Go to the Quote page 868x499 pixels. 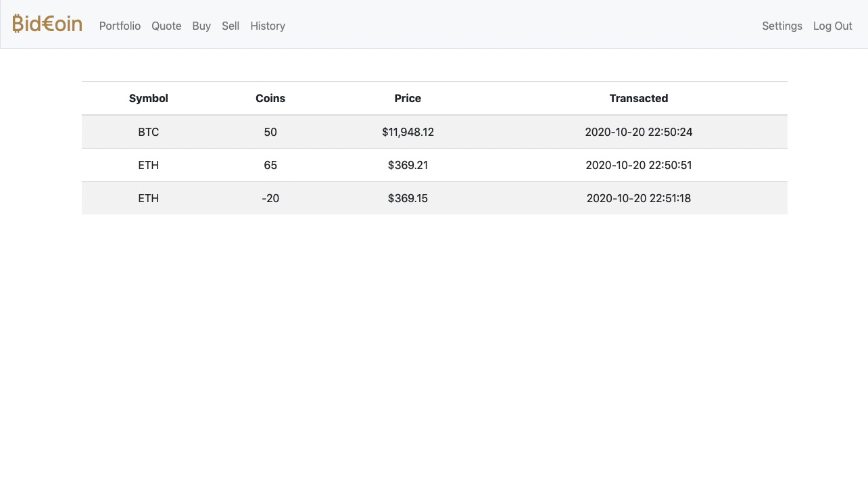(166, 26)
